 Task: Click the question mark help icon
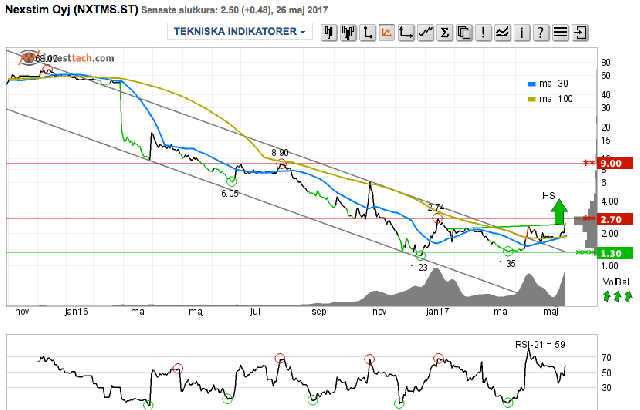click(x=541, y=32)
